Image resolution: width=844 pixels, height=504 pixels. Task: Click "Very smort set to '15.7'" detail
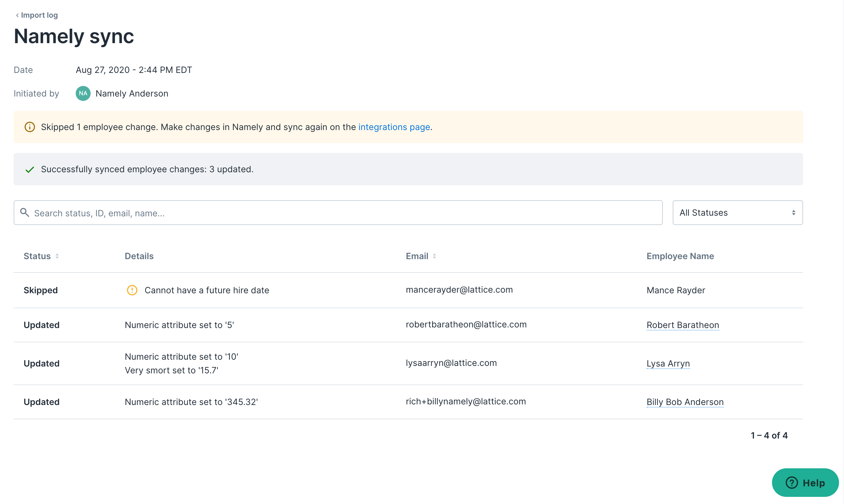click(172, 370)
